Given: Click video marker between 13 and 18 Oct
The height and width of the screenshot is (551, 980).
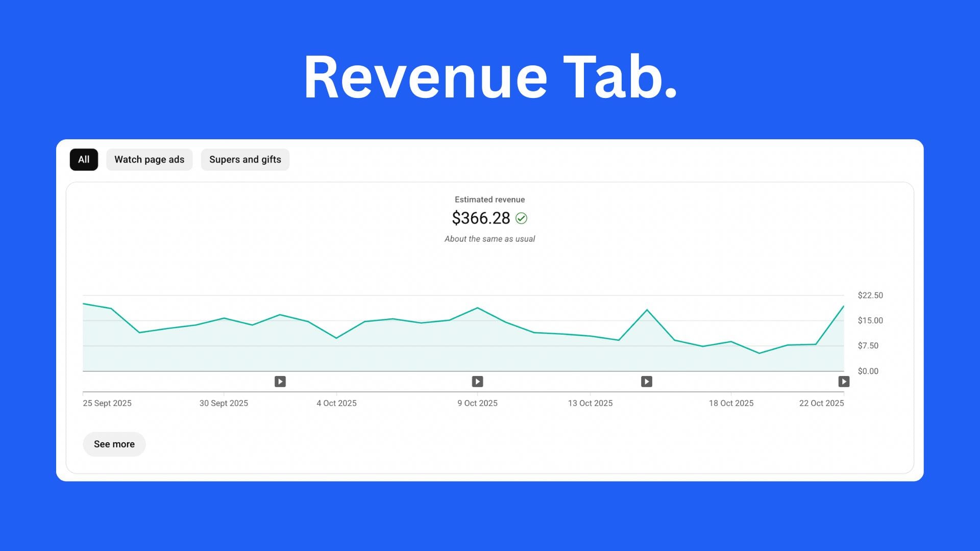Looking at the screenshot, I should pyautogui.click(x=647, y=382).
